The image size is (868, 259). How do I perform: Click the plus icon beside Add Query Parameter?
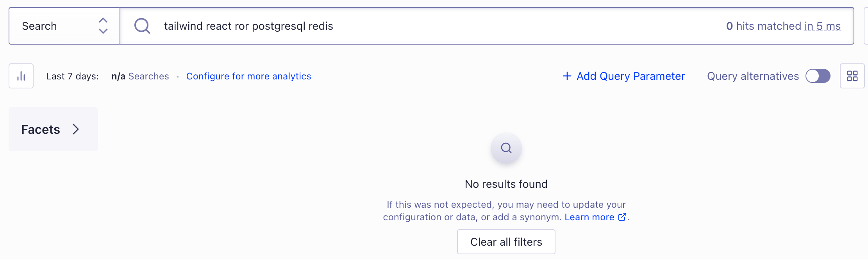(x=566, y=76)
